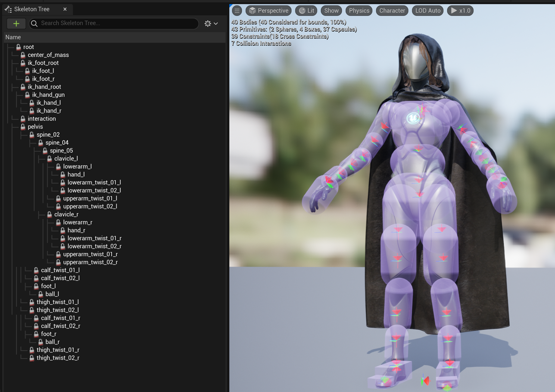Close the Skeleton Tree tab
Screen dimensions: 555x392
(x=65, y=9)
